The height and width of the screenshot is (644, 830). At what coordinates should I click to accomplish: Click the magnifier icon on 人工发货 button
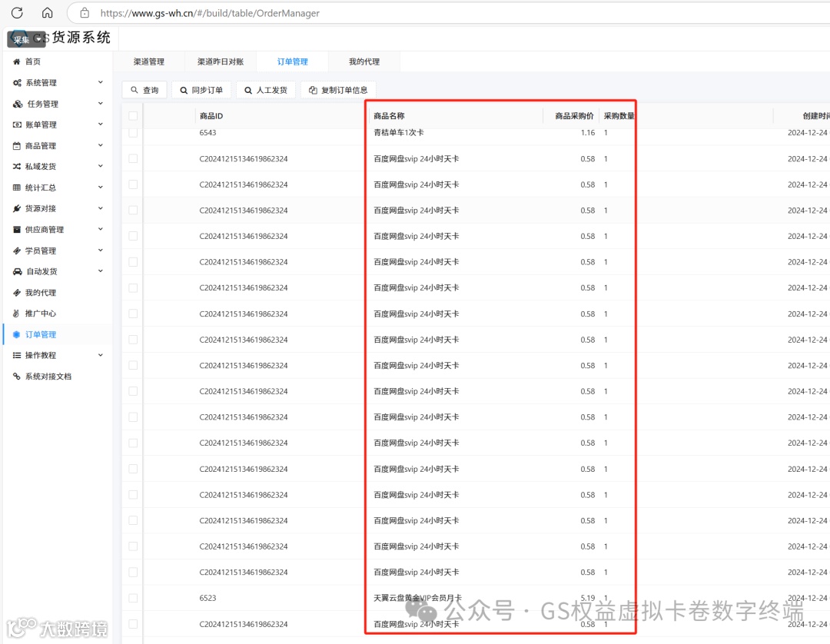click(247, 91)
